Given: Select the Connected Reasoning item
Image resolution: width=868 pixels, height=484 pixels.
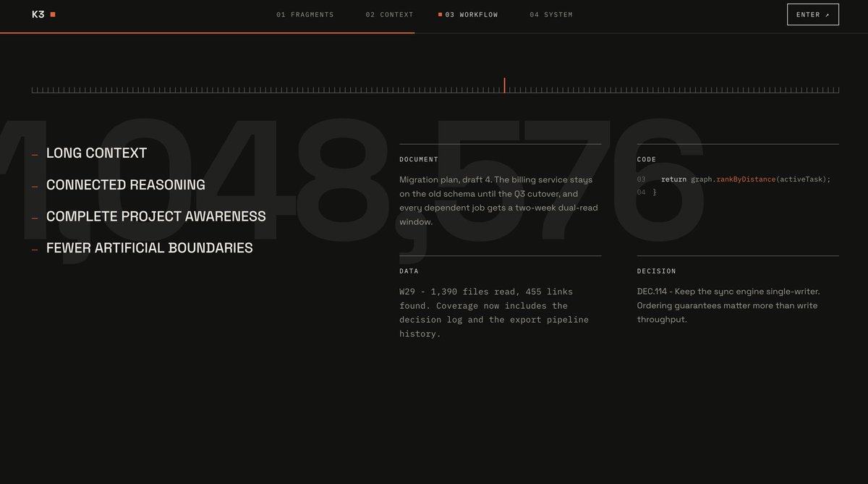Looking at the screenshot, I should click(126, 184).
